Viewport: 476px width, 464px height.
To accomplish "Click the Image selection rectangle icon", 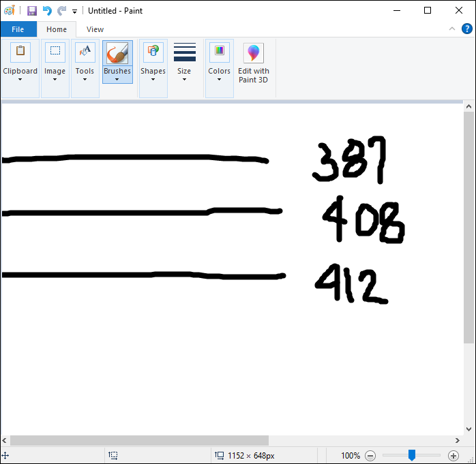I will (x=55, y=52).
